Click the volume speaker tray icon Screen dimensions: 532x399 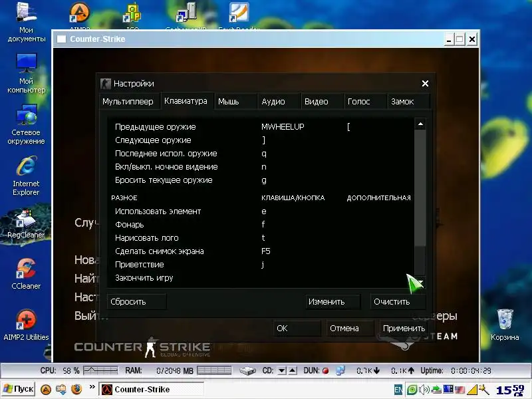[424, 390]
